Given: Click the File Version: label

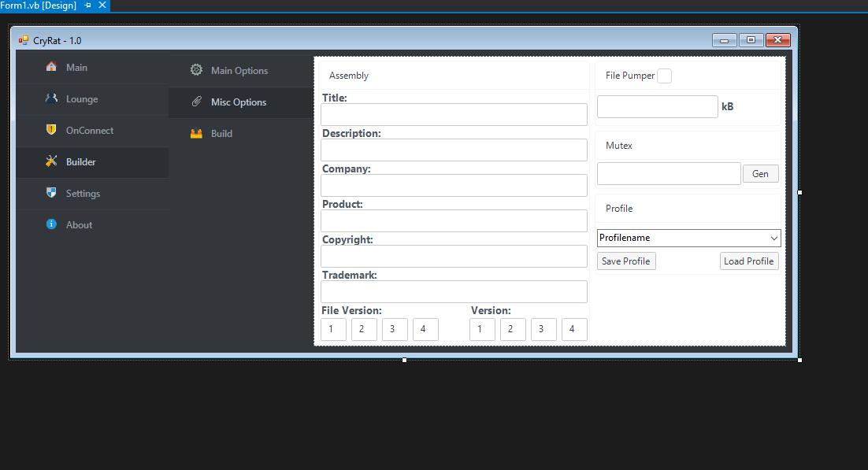Looking at the screenshot, I should [x=351, y=310].
